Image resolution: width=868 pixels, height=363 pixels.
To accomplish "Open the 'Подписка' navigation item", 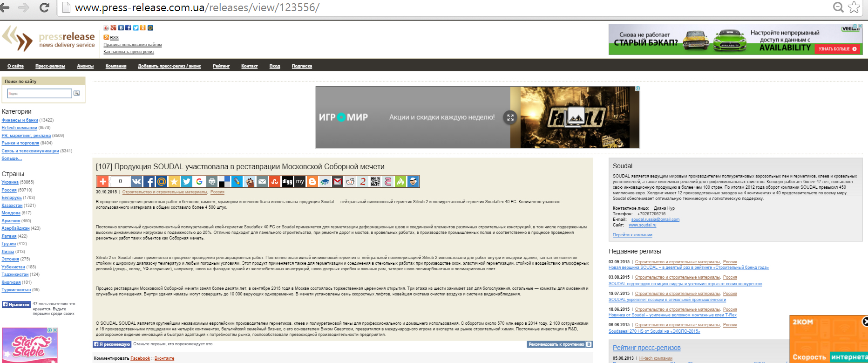I will (x=302, y=66).
